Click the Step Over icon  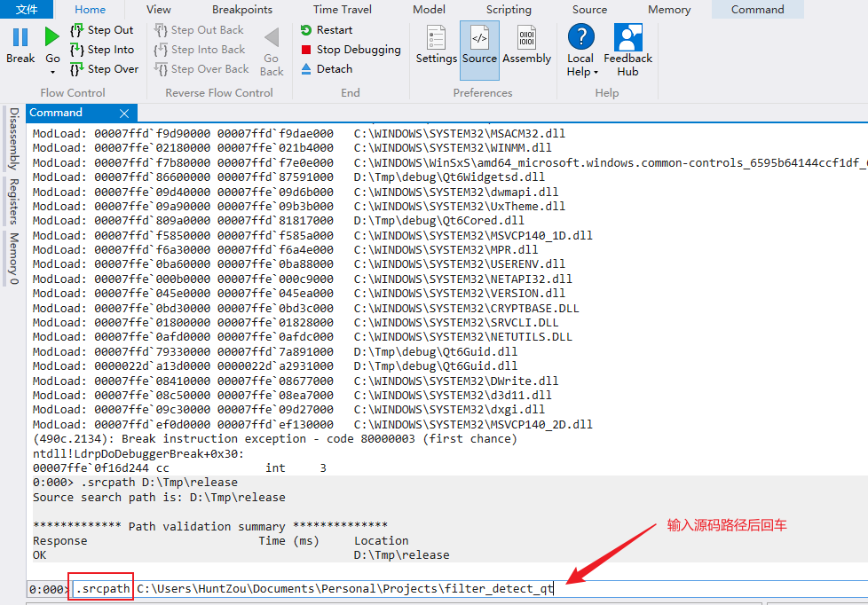tap(77, 69)
